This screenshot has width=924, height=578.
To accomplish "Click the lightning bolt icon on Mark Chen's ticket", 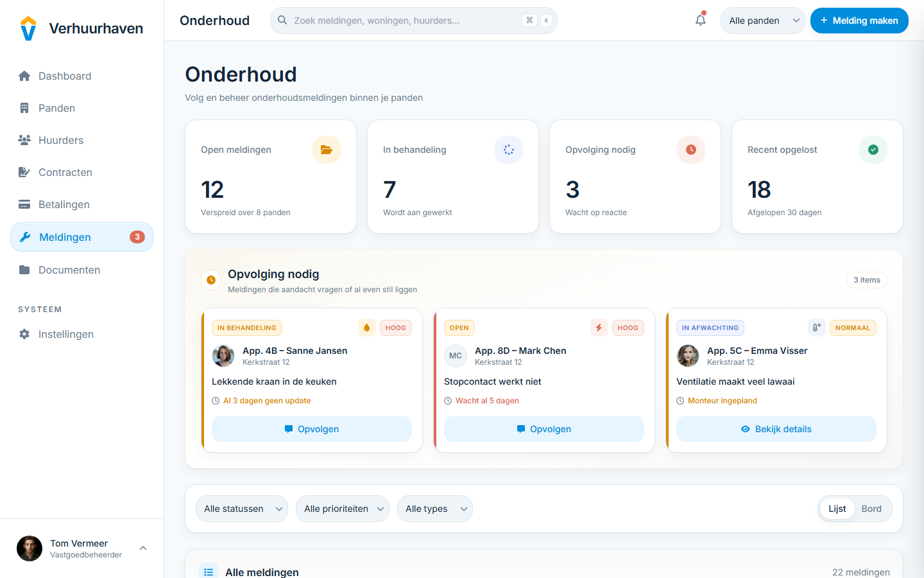I will coord(599,328).
